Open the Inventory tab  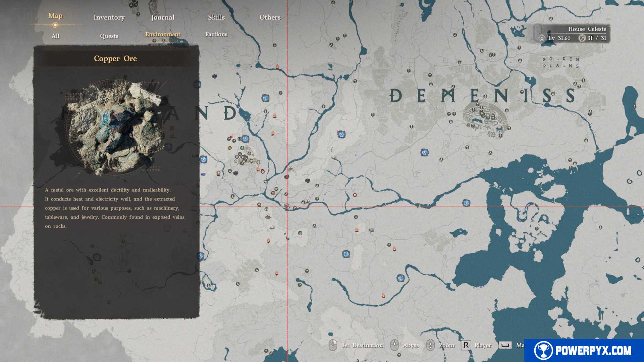pyautogui.click(x=109, y=17)
